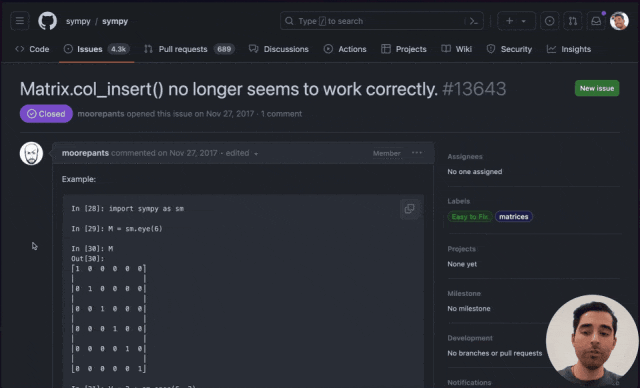Viewport: 640px width, 388px height.
Task: Switch to the Insights tab
Action: coord(569,49)
